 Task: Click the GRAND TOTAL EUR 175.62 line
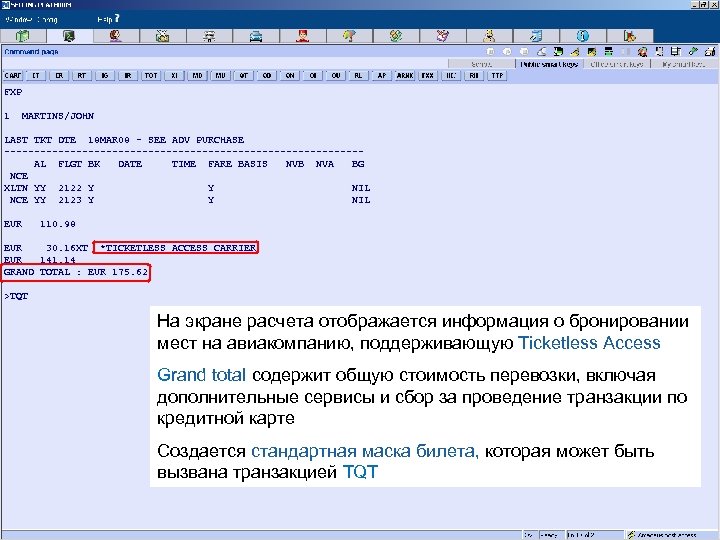[x=76, y=272]
